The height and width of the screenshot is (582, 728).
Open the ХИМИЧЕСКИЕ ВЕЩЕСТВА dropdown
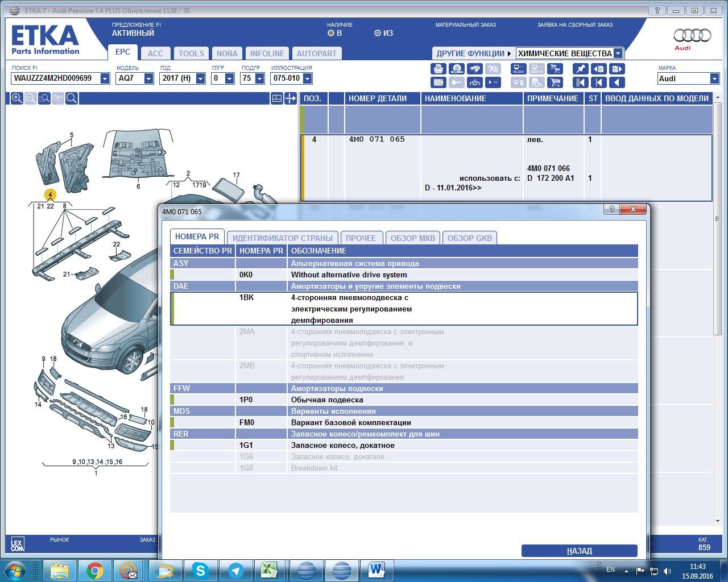tap(618, 53)
